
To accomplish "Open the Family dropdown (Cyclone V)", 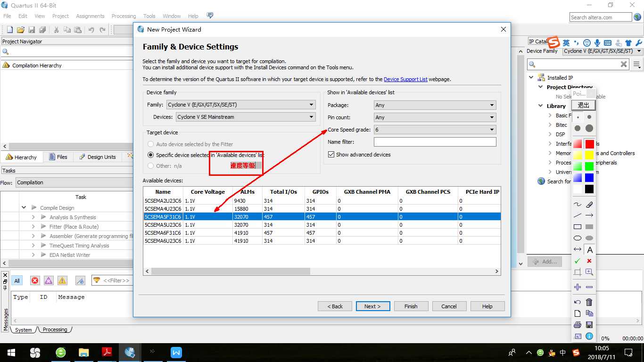I will (241, 105).
